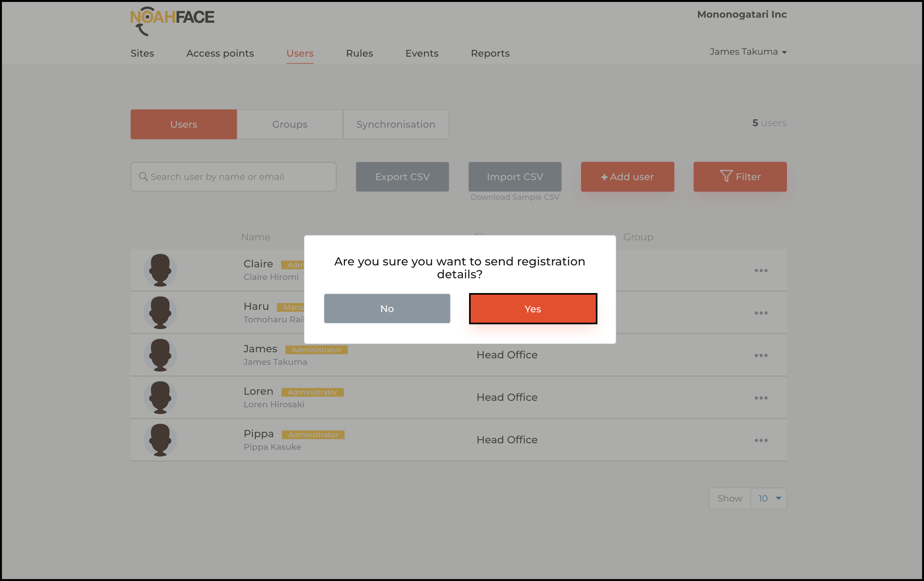Click the Download Sample CSV link
This screenshot has width=924, height=581.
[x=514, y=197]
